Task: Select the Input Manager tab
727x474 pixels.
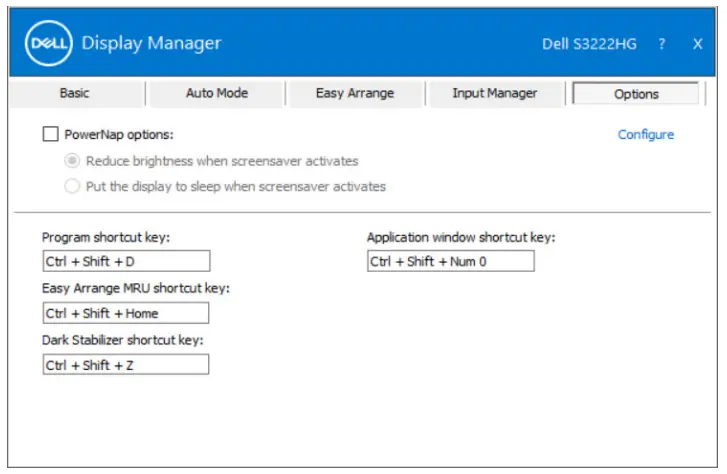Action: 494,93
